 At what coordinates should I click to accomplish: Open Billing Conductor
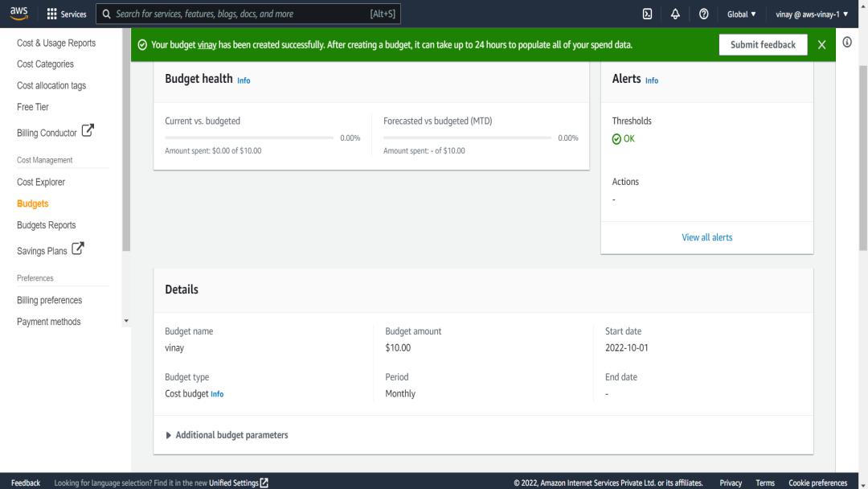coord(47,133)
